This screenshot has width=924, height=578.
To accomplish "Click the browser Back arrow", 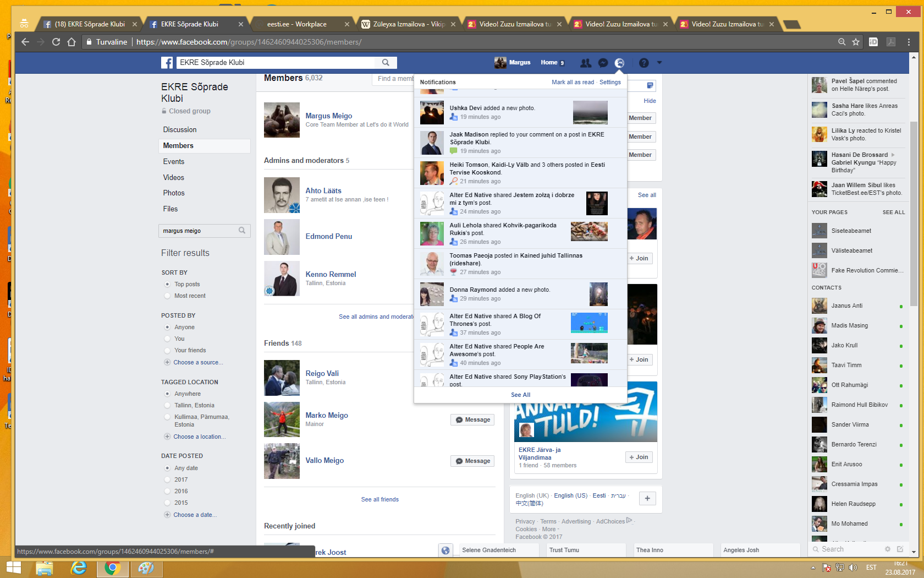I will pyautogui.click(x=25, y=42).
